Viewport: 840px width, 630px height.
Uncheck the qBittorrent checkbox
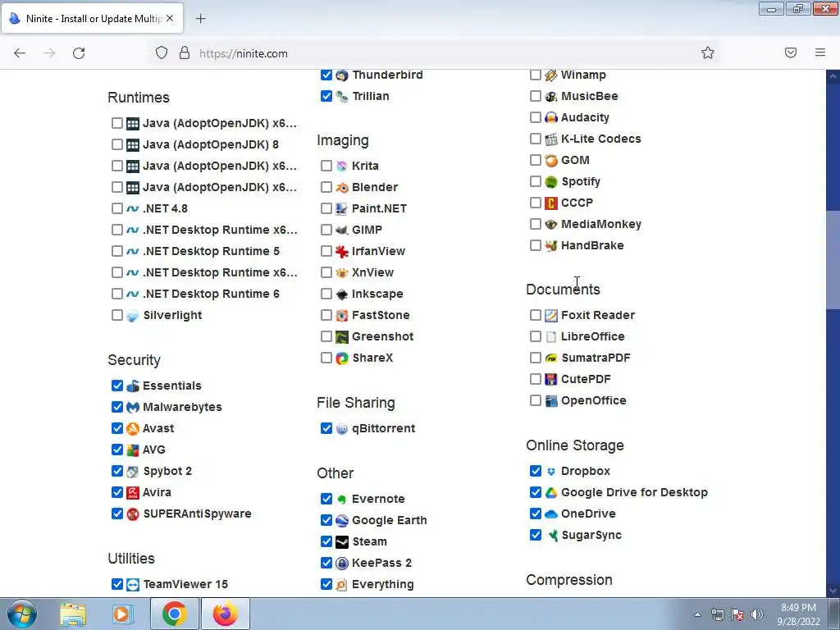tap(326, 428)
